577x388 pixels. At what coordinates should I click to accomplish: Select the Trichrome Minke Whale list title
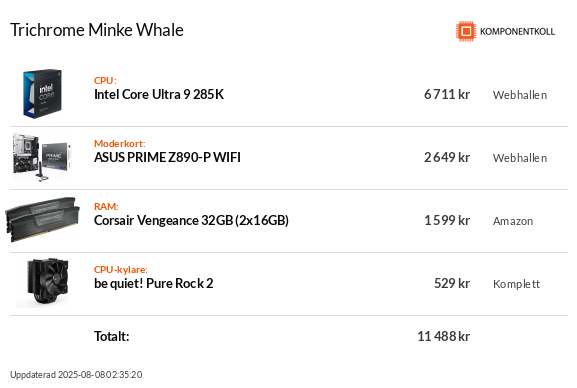click(x=97, y=30)
